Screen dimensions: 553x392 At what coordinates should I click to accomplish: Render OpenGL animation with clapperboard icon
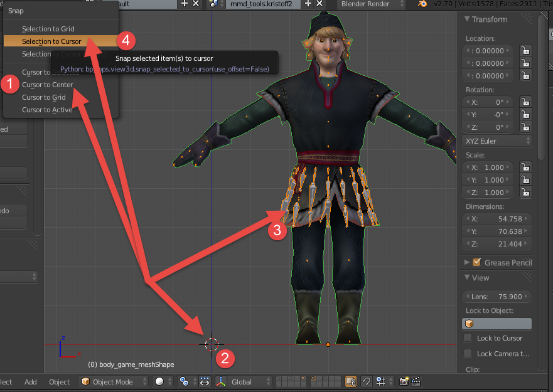point(416,381)
